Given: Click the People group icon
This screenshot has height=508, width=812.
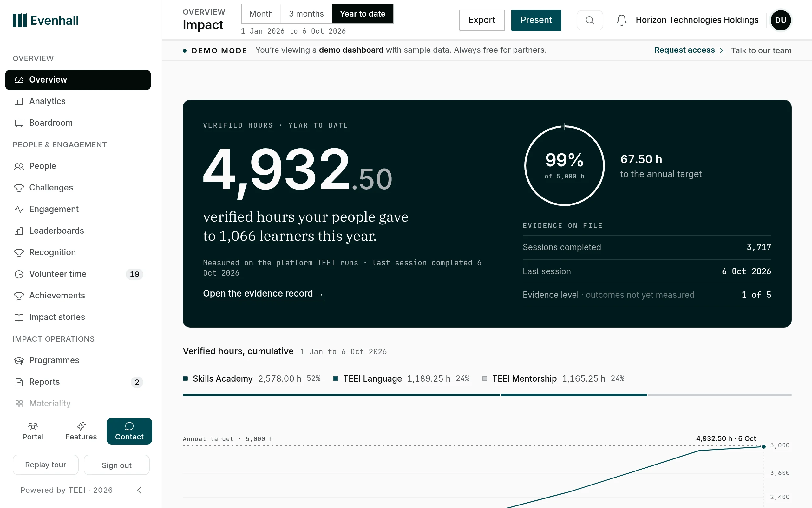Looking at the screenshot, I should pos(19,166).
